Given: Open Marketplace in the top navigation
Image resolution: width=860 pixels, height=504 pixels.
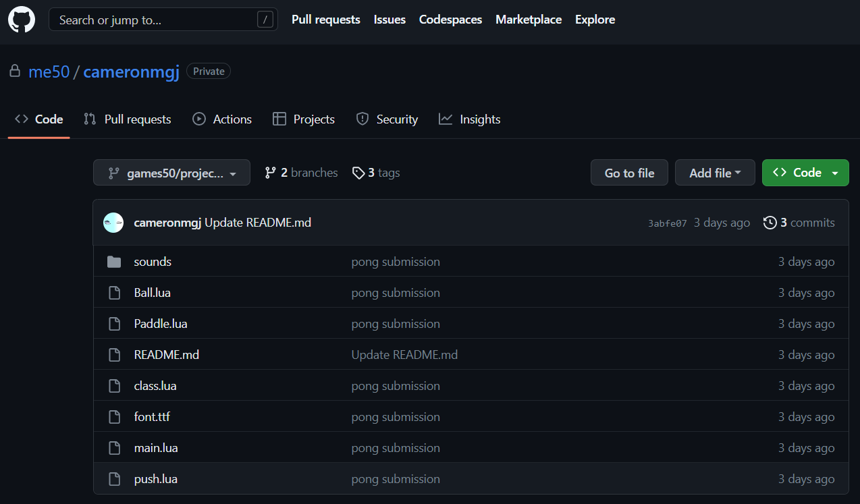Looking at the screenshot, I should click(529, 20).
